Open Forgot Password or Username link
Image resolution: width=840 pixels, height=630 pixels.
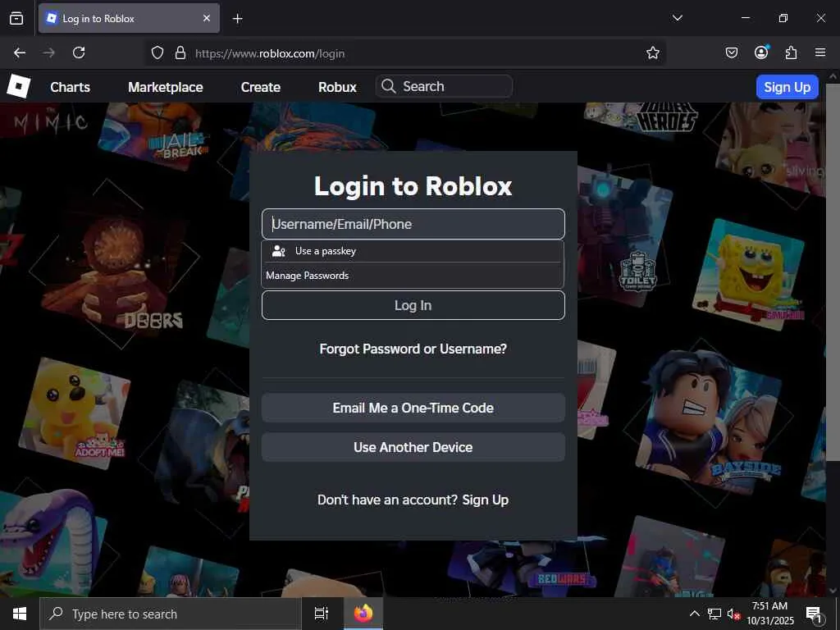coord(413,349)
